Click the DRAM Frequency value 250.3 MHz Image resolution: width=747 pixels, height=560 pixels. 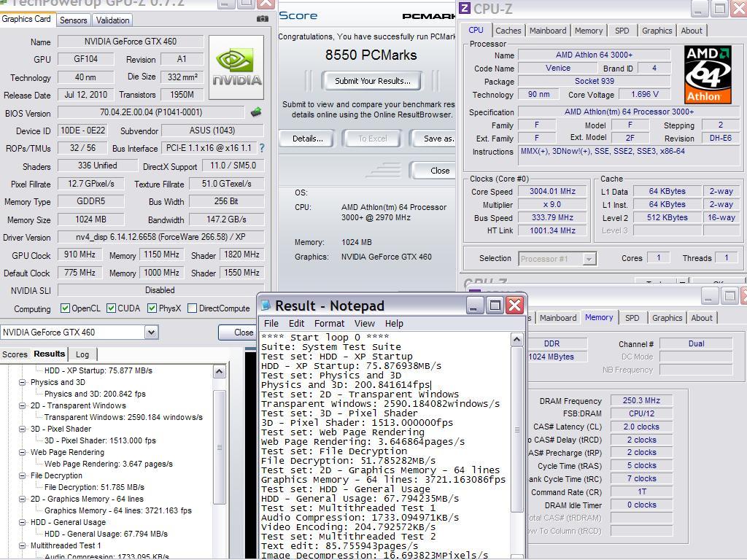(x=641, y=401)
